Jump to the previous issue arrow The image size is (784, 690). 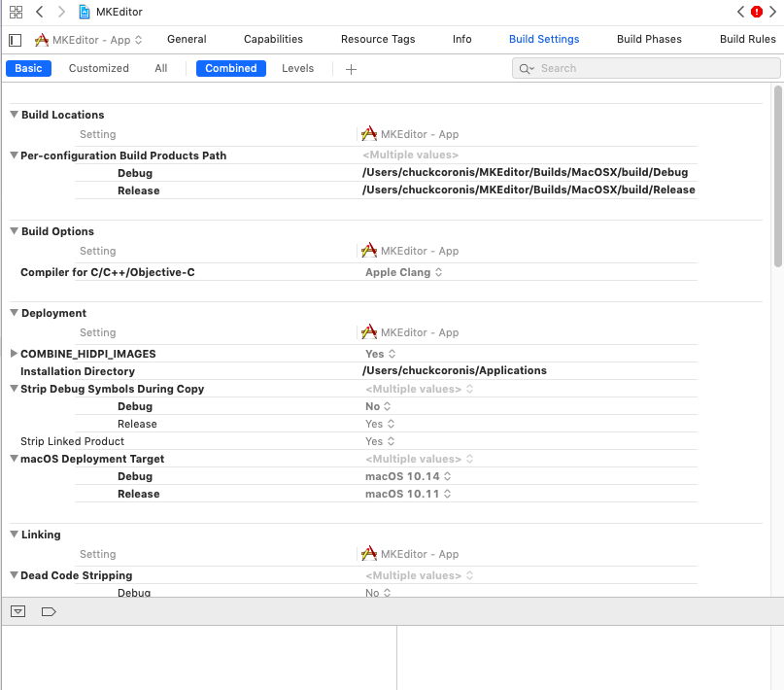click(740, 12)
